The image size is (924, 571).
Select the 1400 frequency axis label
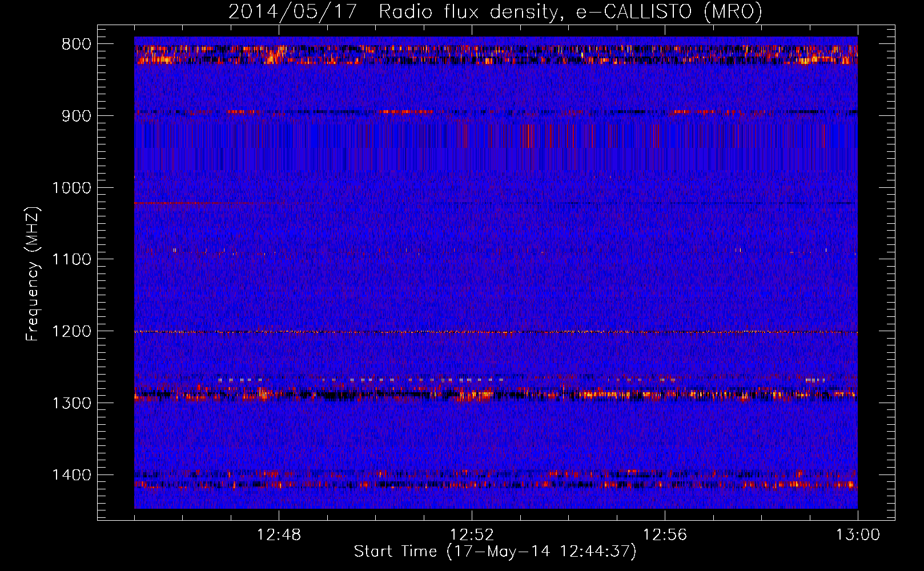point(72,475)
